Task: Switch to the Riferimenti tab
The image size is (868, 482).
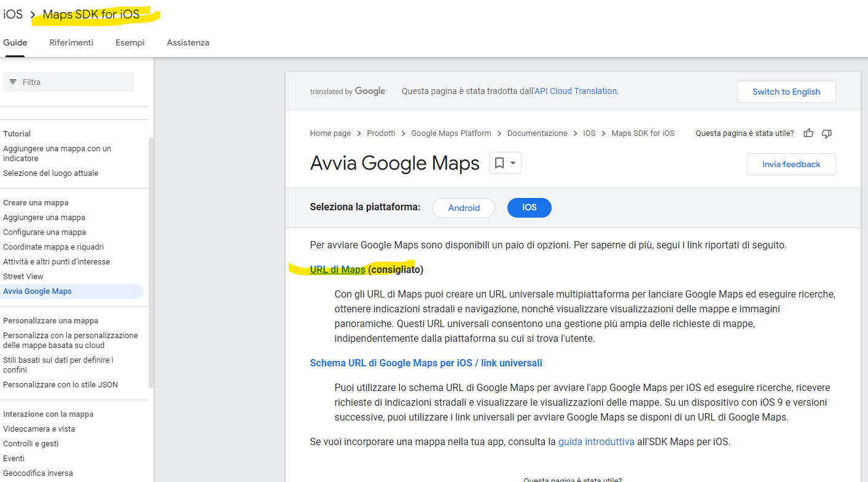Action: click(x=71, y=42)
